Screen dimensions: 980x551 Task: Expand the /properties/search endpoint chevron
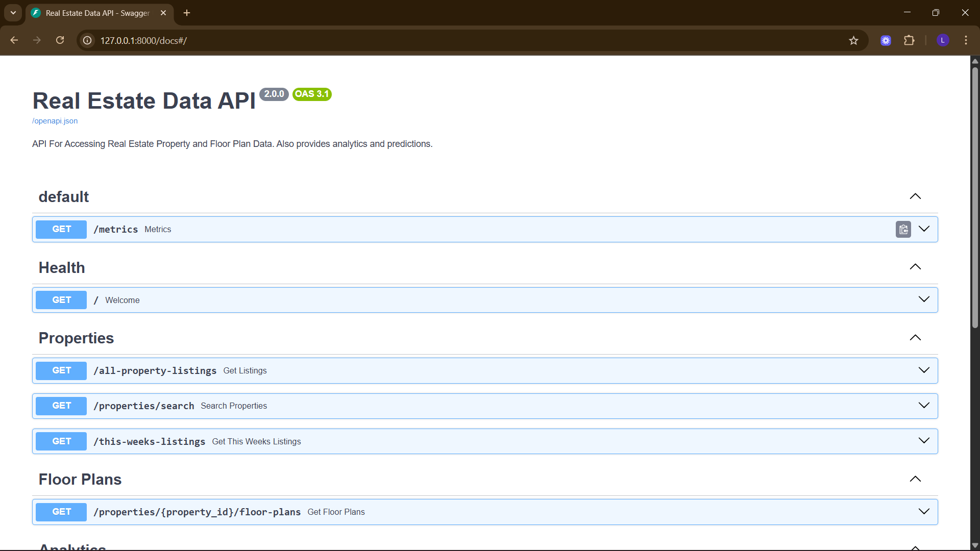point(924,406)
